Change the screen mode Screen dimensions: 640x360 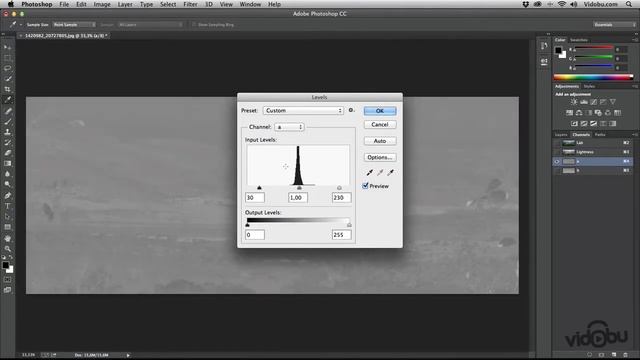point(7,290)
